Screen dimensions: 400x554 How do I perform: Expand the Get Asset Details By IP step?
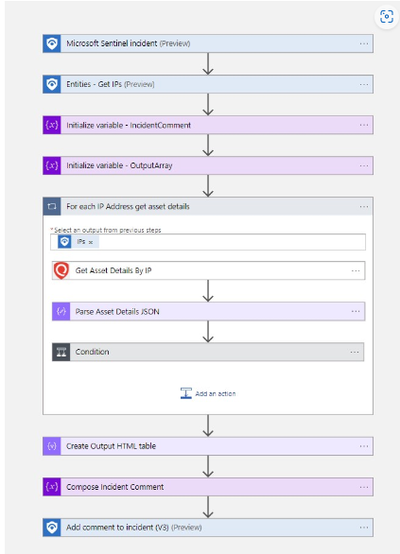coord(208,271)
